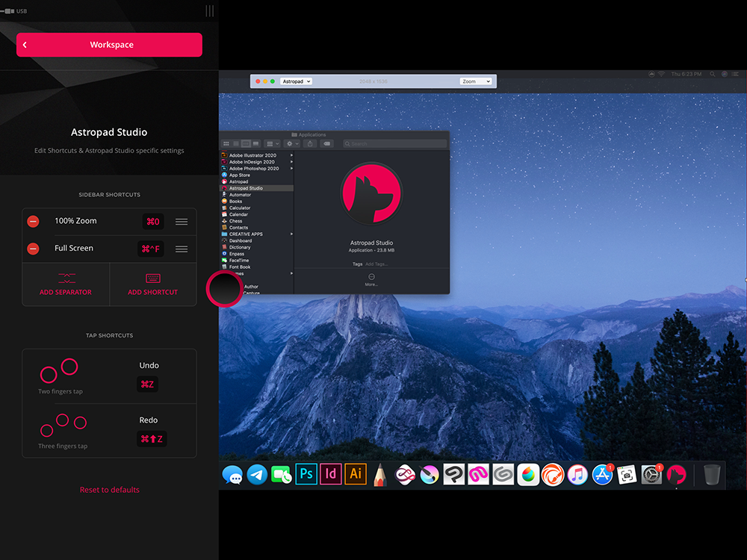This screenshot has height=560, width=747.
Task: Select Automator in Applications list
Action: click(240, 195)
